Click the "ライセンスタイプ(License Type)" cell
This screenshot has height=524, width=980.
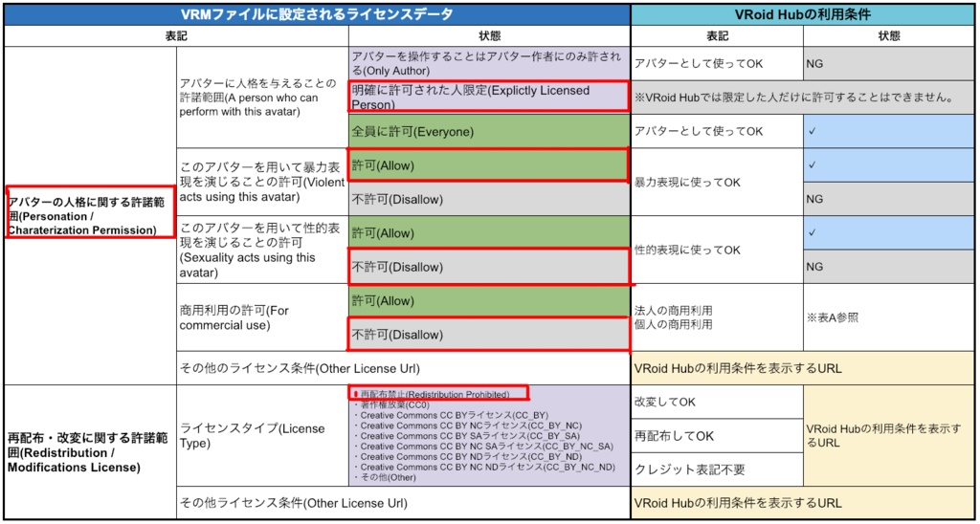262,435
